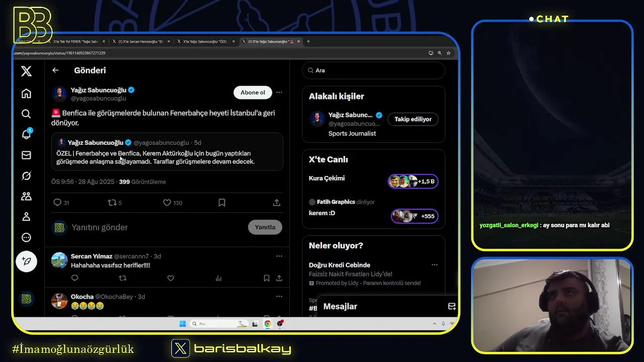Image resolution: width=644 pixels, height=362 pixels.
Task: Bookmark Yağız Sabuncuoğlu's post
Action: click(222, 203)
